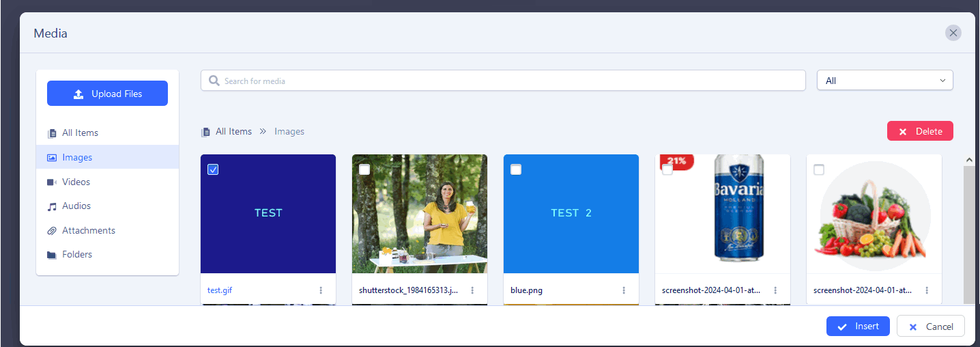Click the Folders folder icon
Screen dimensions: 980x347
(52, 255)
